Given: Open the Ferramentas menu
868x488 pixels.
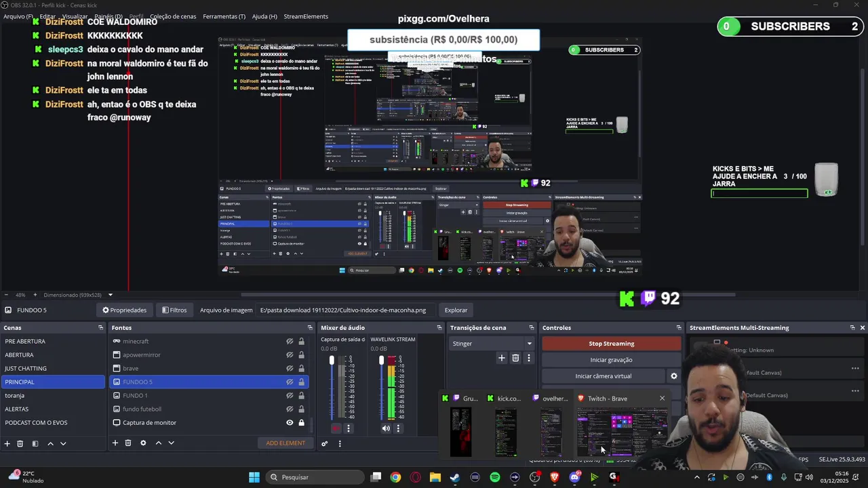Looking at the screenshot, I should tap(224, 16).
